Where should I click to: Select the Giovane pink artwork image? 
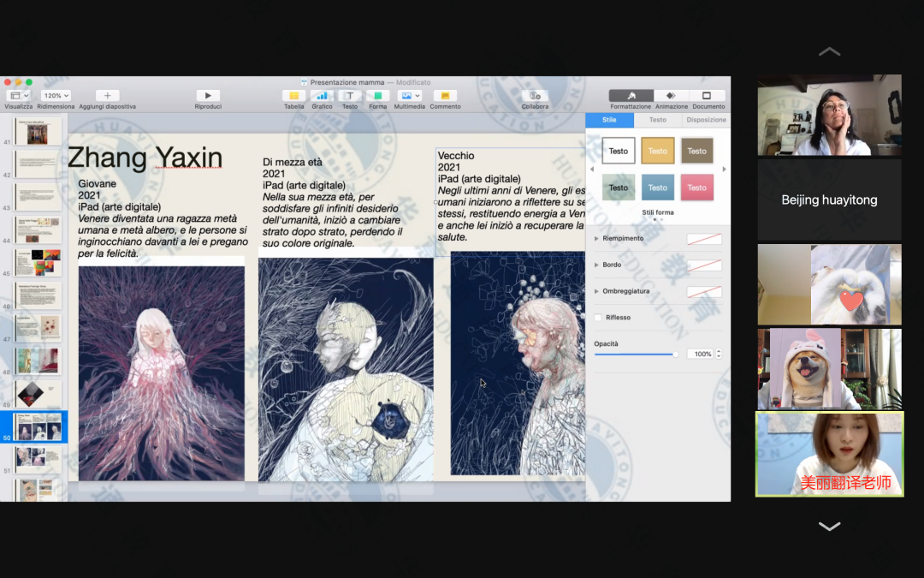click(162, 372)
